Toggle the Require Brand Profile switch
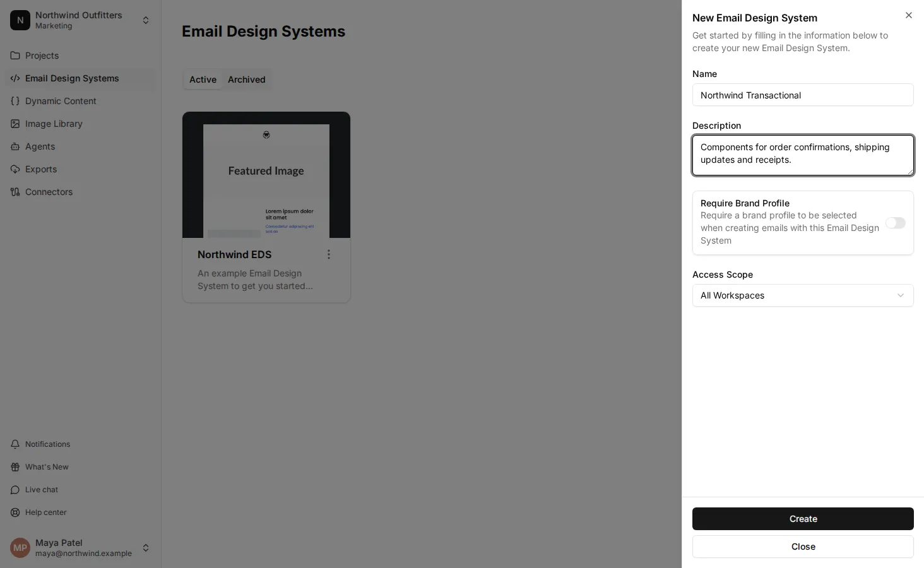 pos(896,223)
